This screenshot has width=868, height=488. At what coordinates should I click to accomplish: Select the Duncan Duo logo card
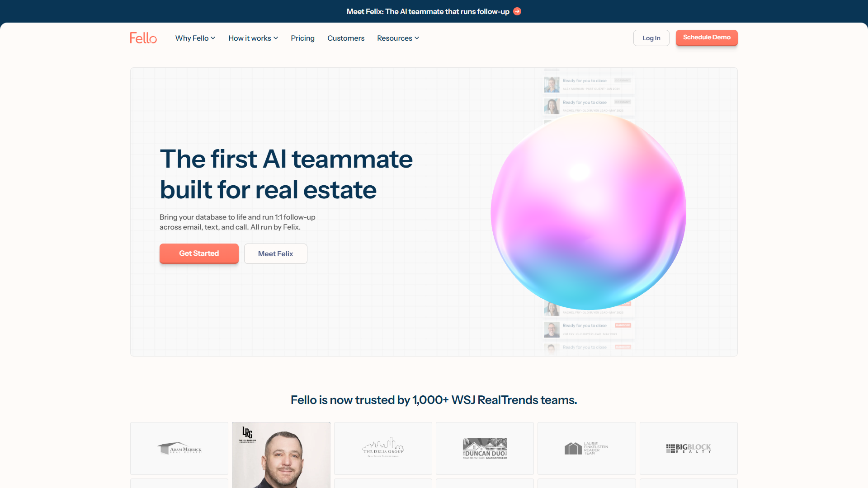coord(485,448)
